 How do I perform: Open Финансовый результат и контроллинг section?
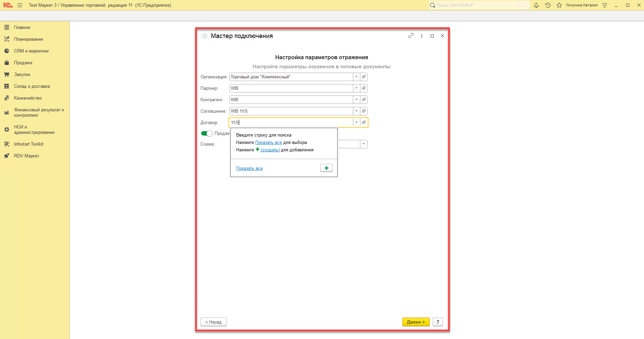point(35,112)
